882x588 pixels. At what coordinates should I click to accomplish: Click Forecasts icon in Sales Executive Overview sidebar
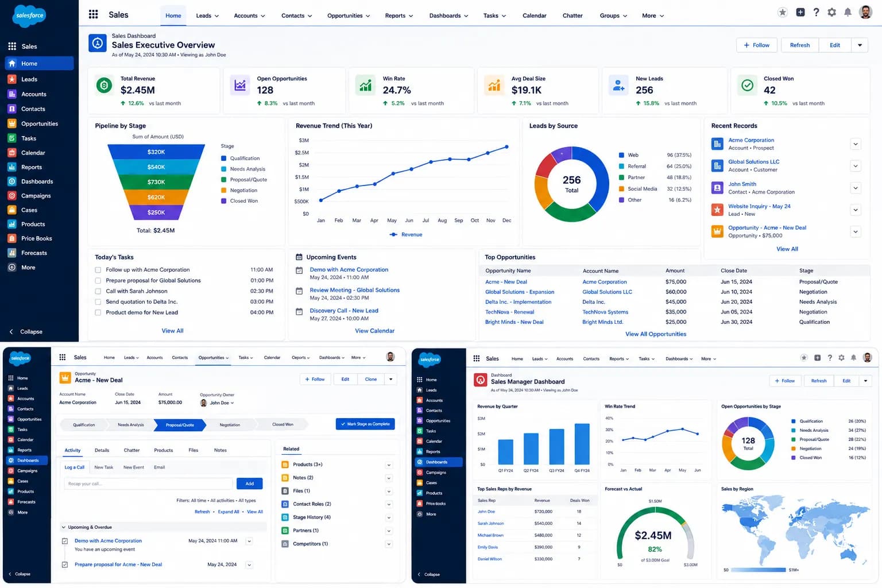point(11,253)
